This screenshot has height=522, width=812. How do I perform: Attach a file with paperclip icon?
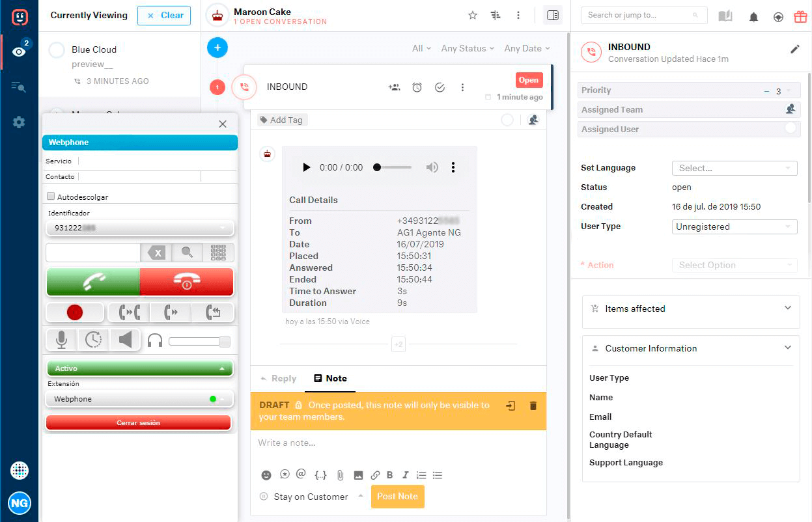coord(339,475)
